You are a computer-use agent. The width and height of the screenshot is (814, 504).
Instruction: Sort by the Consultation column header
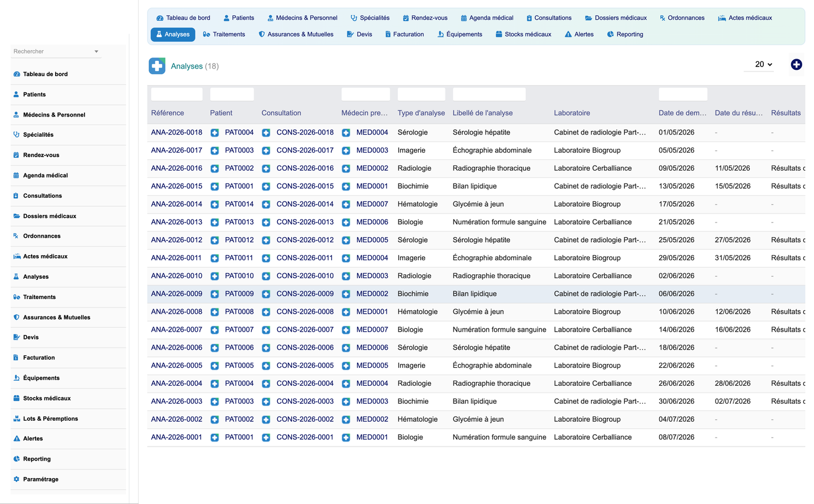281,113
